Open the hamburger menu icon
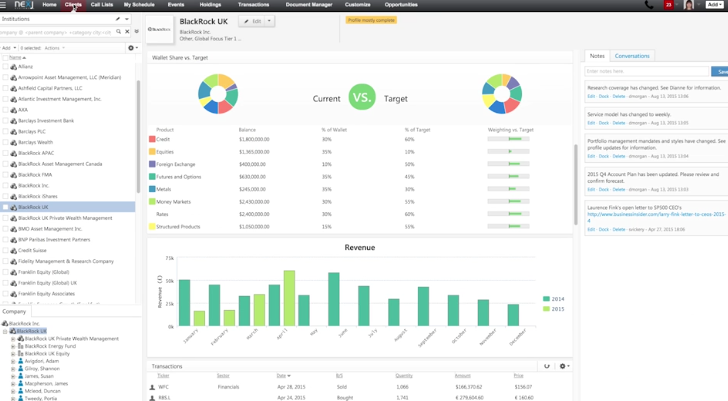Screen dimensions: 728x401 (x=5, y=5)
